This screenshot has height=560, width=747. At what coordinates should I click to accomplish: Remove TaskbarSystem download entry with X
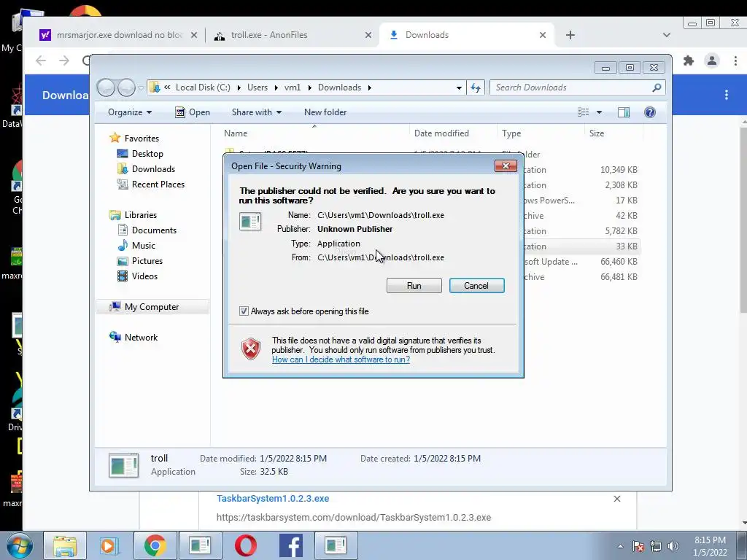617,499
